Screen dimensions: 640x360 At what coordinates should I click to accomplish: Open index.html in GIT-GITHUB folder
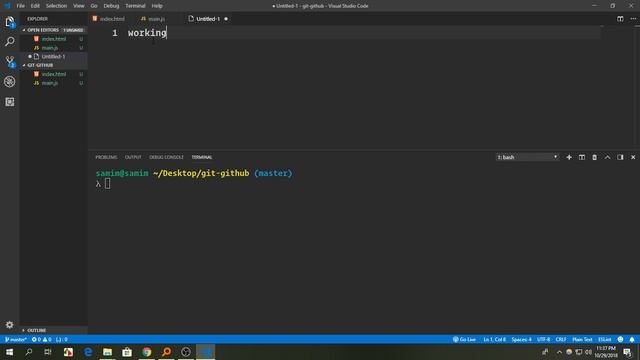point(53,74)
